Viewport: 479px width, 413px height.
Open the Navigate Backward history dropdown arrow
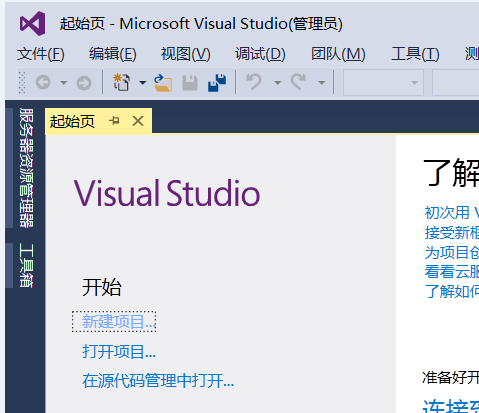(63, 82)
